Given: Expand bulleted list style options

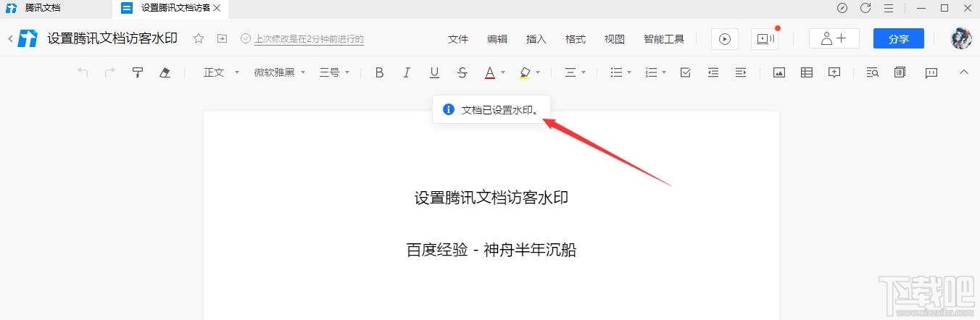Looking at the screenshot, I should coord(629,72).
